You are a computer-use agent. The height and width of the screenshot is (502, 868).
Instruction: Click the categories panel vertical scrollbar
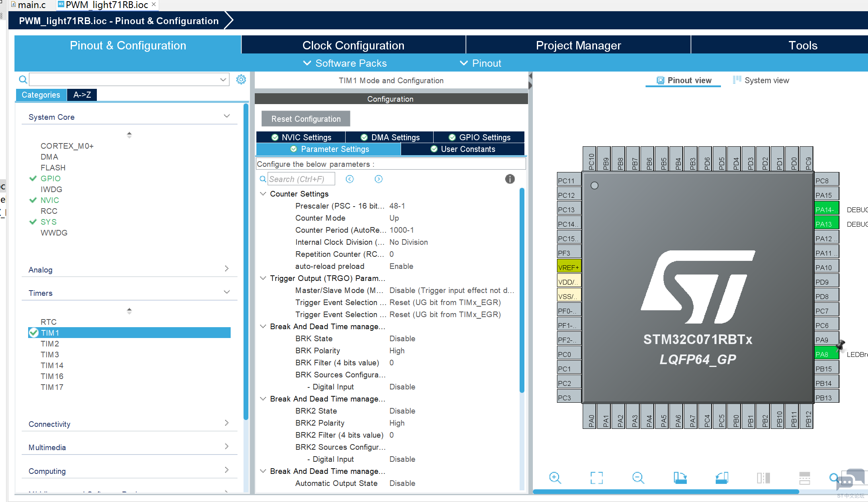pyautogui.click(x=246, y=262)
